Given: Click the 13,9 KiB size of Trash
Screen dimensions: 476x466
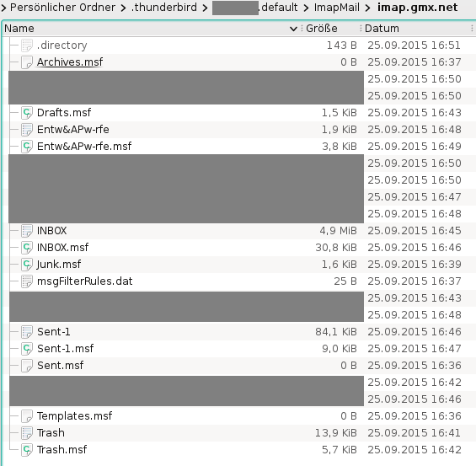Looking at the screenshot, I should [x=336, y=433].
